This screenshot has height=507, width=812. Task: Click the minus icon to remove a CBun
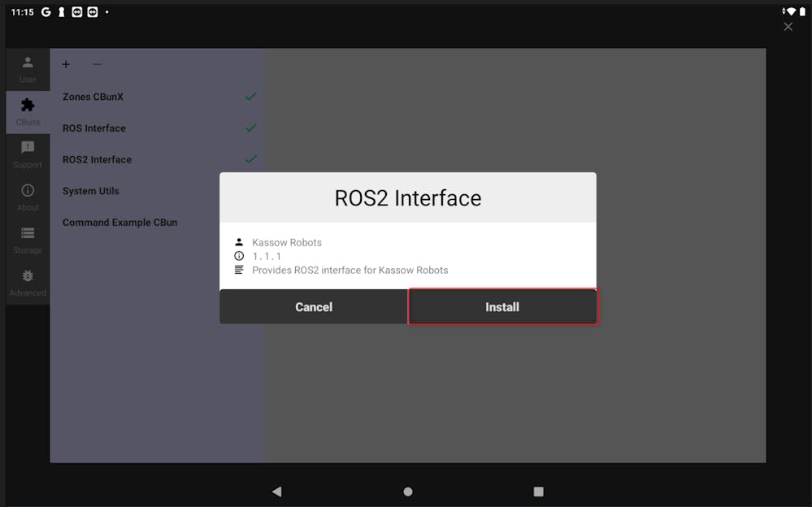pyautogui.click(x=97, y=64)
